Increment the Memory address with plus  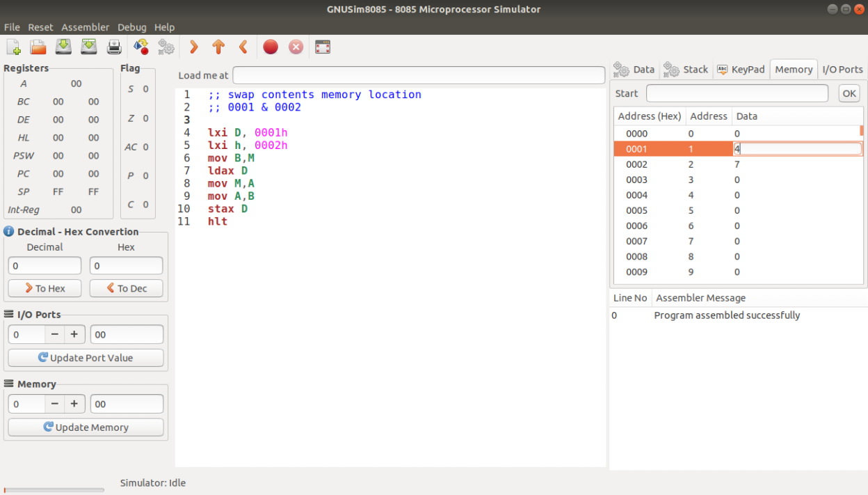[x=74, y=404]
